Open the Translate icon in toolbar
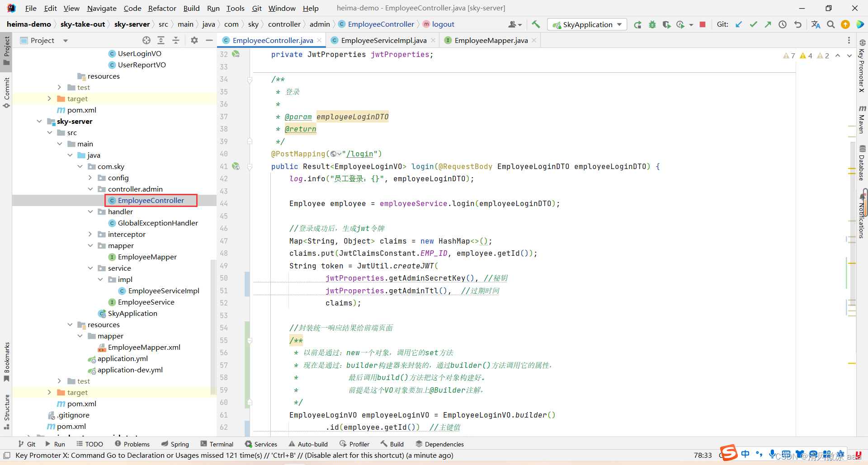The height and width of the screenshot is (465, 868). [x=816, y=24]
